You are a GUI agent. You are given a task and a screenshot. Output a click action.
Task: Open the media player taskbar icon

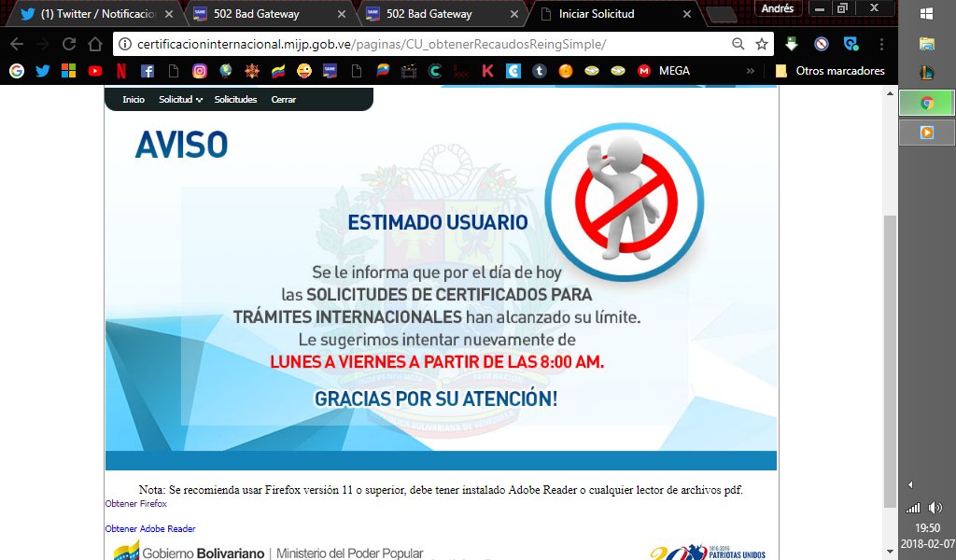pyautogui.click(x=927, y=133)
